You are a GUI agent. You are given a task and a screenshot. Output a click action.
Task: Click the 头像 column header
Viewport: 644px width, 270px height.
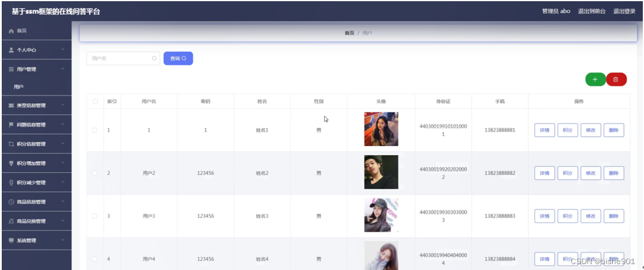coord(381,101)
